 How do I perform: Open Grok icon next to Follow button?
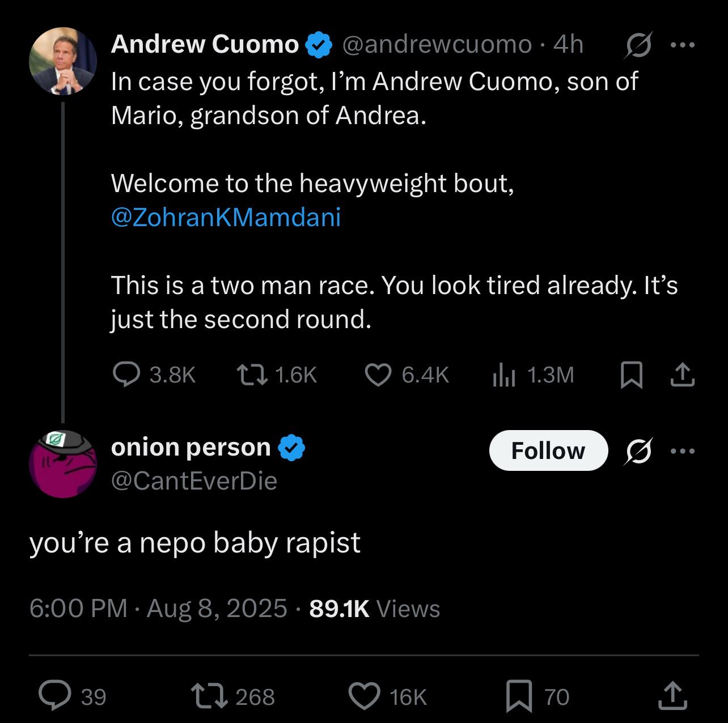coord(637,451)
